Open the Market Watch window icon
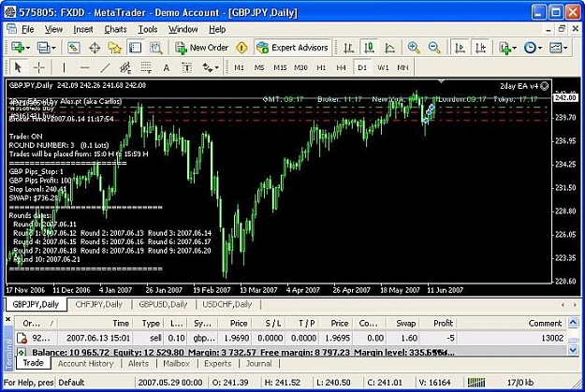 (x=74, y=48)
